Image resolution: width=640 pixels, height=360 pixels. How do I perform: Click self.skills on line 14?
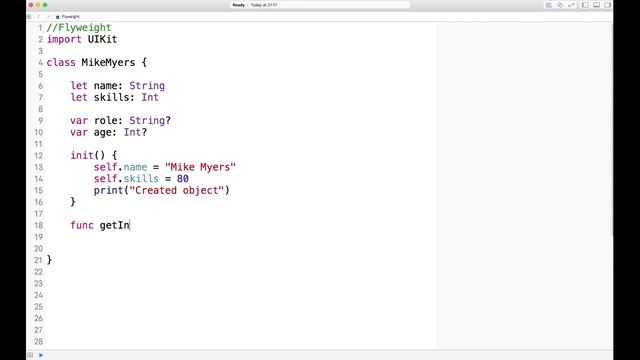(x=126, y=178)
